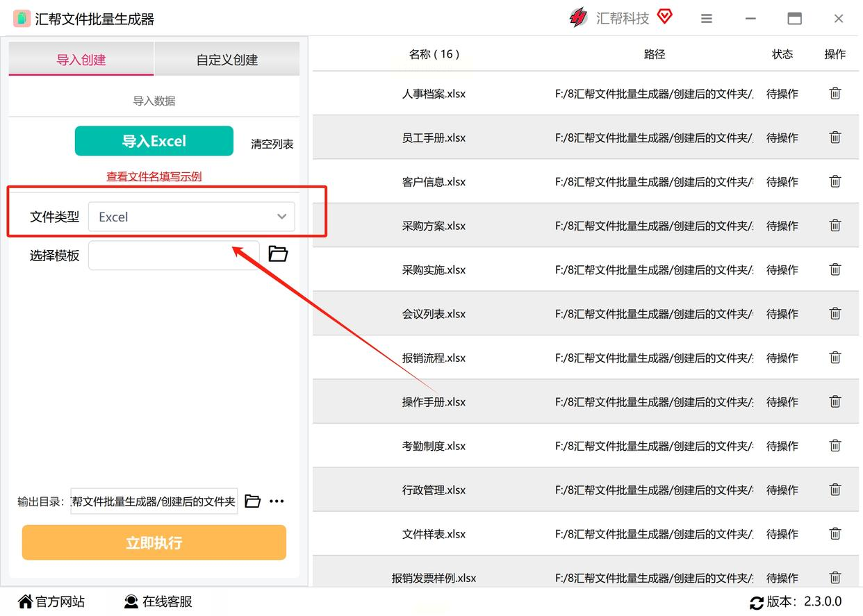
Task: Click the 选择模板 input field
Action: click(174, 255)
